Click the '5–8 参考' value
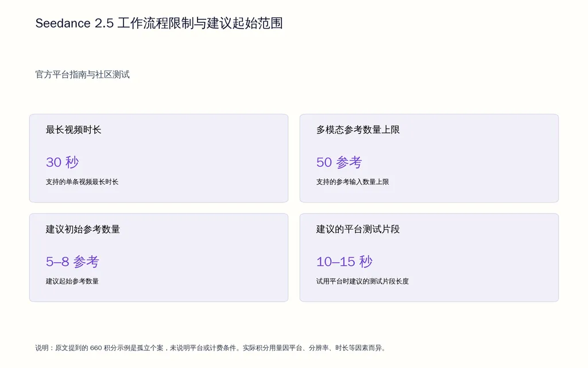This screenshot has width=588, height=368. coord(72,262)
